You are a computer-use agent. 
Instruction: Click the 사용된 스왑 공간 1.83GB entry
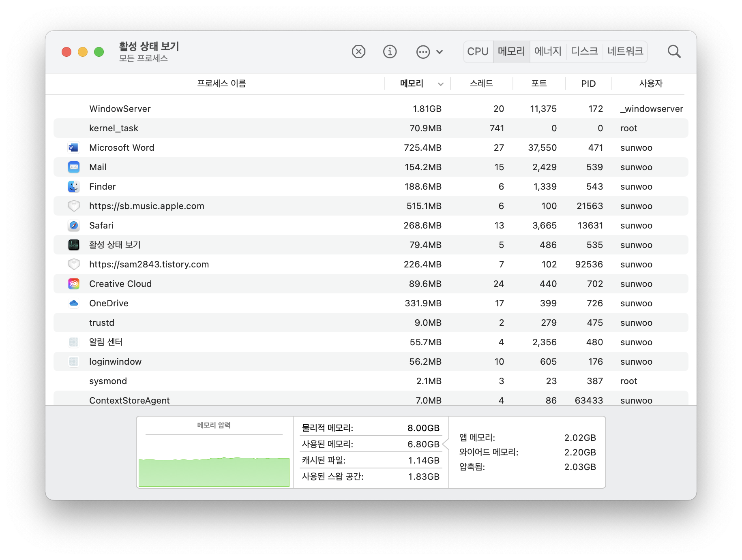click(371, 477)
